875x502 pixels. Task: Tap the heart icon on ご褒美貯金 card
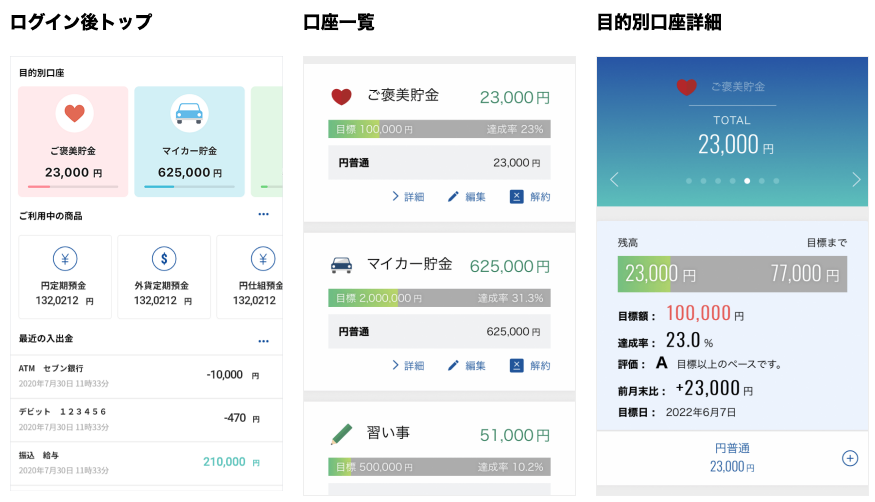pyautogui.click(x=73, y=113)
